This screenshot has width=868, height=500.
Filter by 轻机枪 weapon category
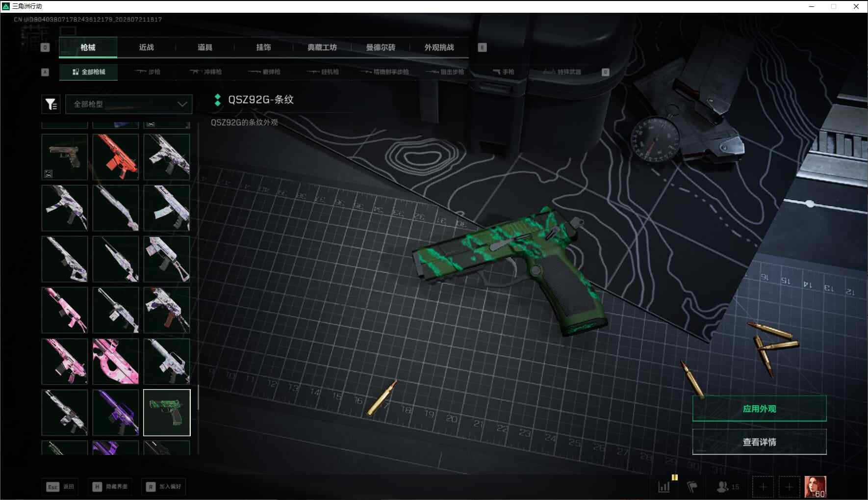coord(323,72)
